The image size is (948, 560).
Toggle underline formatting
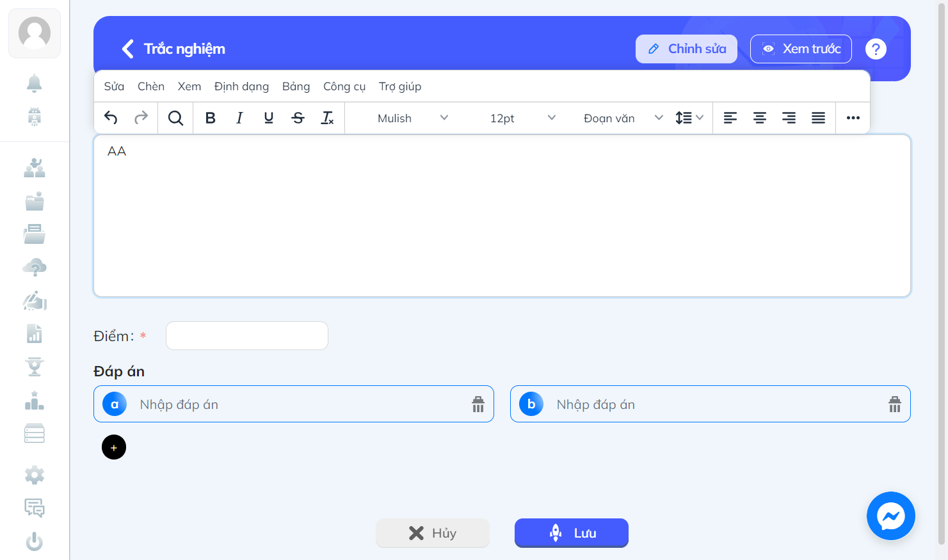point(269,118)
